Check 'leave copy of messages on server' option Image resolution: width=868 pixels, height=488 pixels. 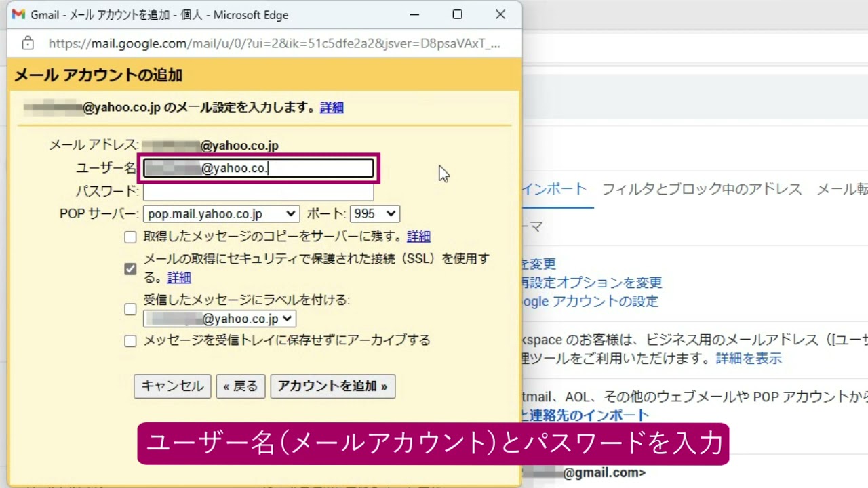click(x=130, y=237)
